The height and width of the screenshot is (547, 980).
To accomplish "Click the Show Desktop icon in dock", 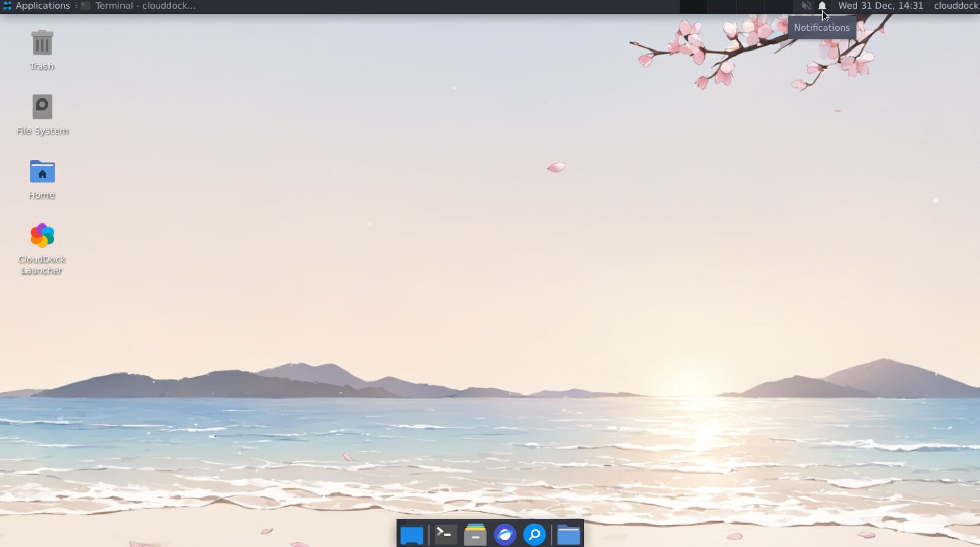I will coord(411,535).
